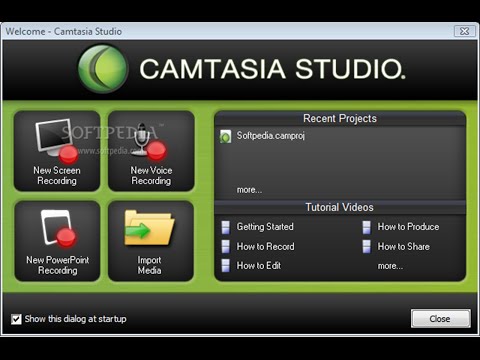The height and width of the screenshot is (360, 480).
Task: Show more recent projects
Action: 249,190
